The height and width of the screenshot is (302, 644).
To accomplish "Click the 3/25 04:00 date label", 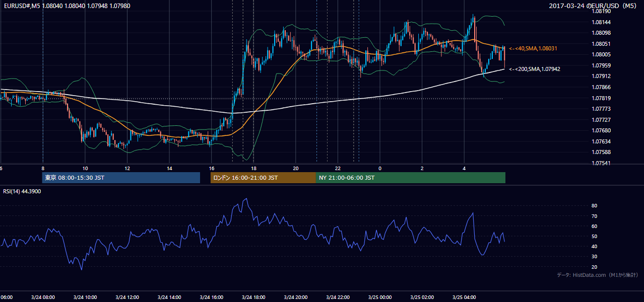I will [464, 297].
